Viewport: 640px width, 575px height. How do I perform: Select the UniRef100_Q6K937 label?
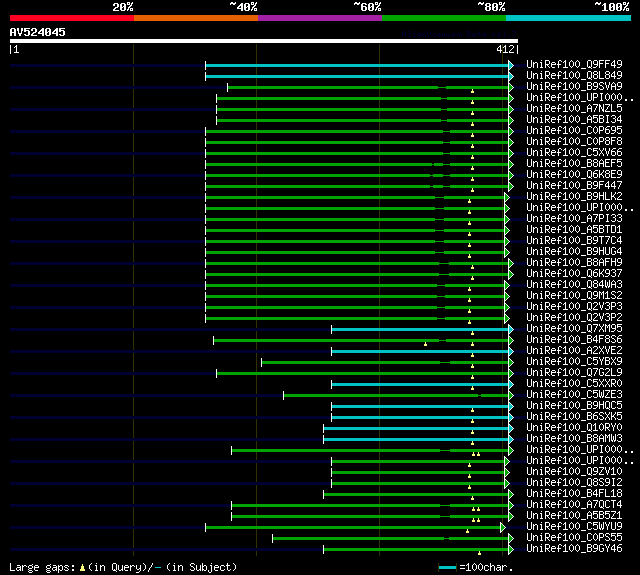574,274
